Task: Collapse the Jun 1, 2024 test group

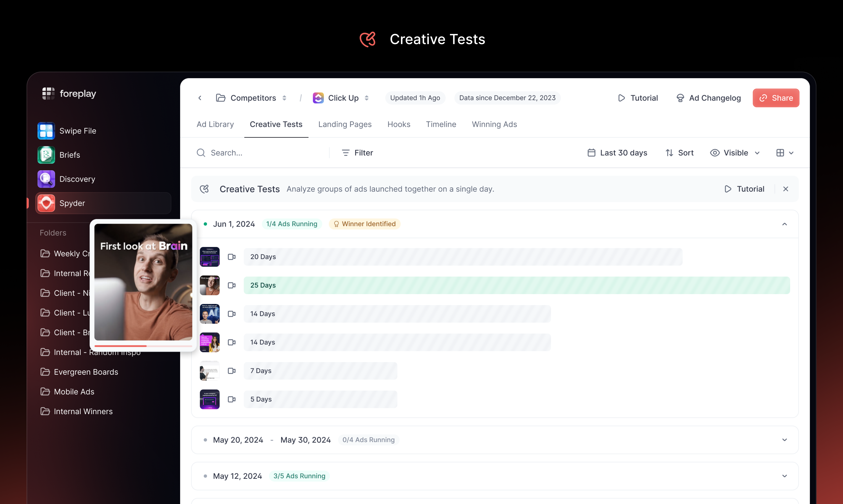Action: (x=785, y=224)
